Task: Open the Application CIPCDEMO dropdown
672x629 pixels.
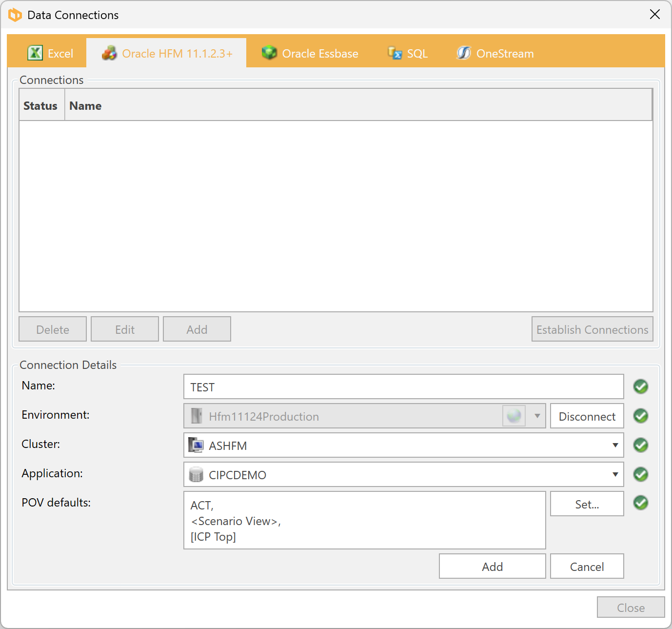Action: 404,474
